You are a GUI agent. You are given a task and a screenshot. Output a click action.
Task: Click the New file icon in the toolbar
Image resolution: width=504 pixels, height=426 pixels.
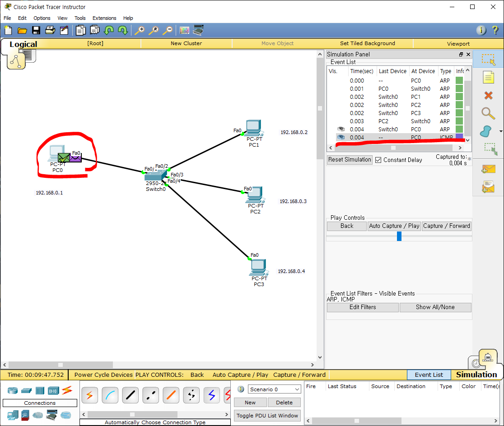pyautogui.click(x=9, y=31)
